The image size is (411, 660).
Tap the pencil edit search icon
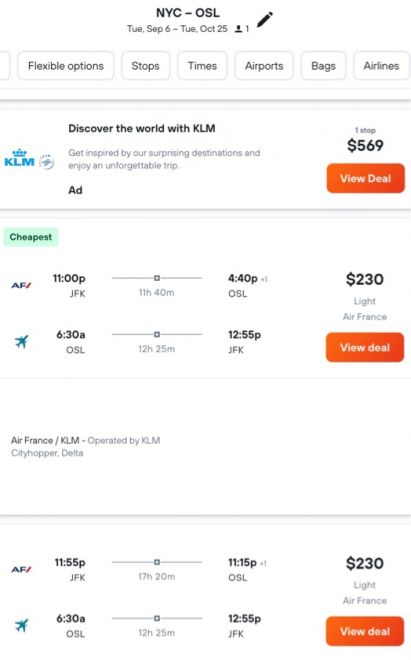265,20
